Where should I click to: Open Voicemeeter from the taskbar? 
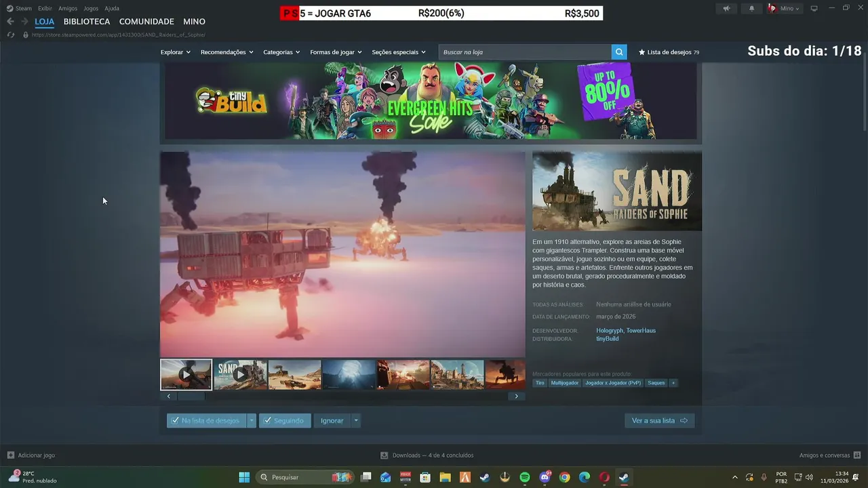(406, 477)
